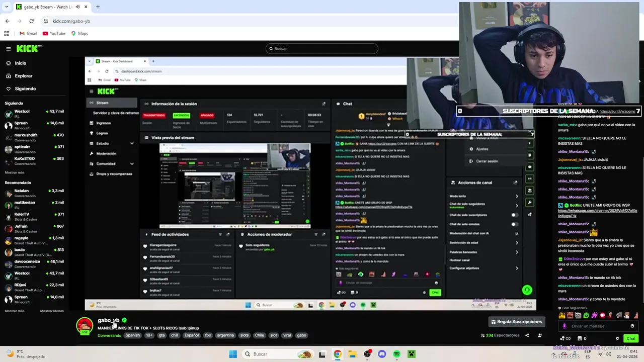This screenshot has height=362, width=644.
Task: Open Gmail bookmark
Action: [28, 34]
